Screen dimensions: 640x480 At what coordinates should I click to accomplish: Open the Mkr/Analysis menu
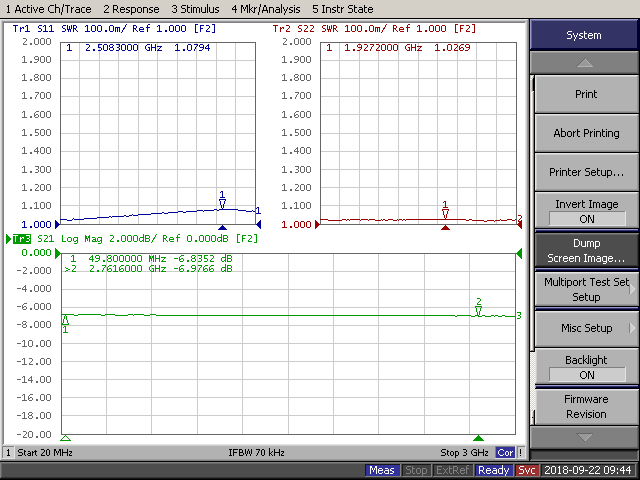(266, 9)
